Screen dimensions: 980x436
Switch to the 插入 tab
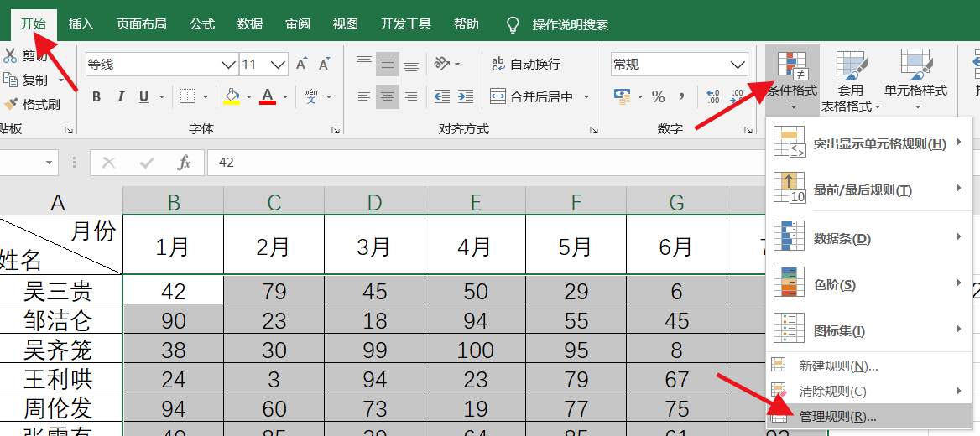81,23
